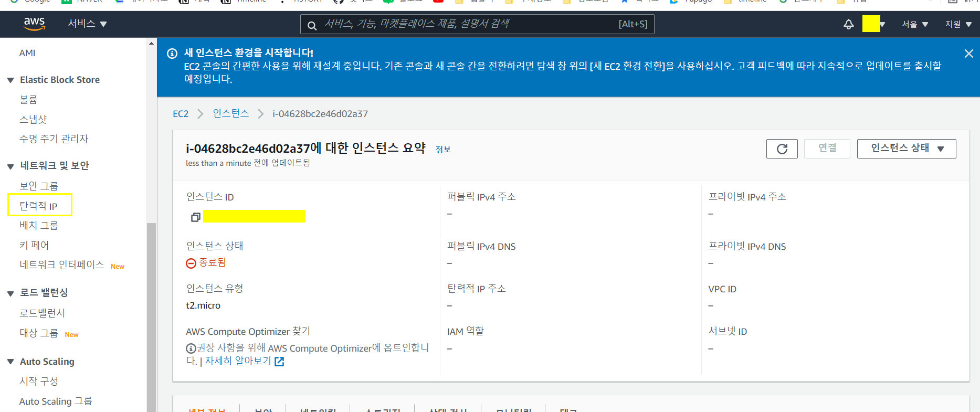
Task: Open 자세히 알아보기 learn more link
Action: click(238, 361)
